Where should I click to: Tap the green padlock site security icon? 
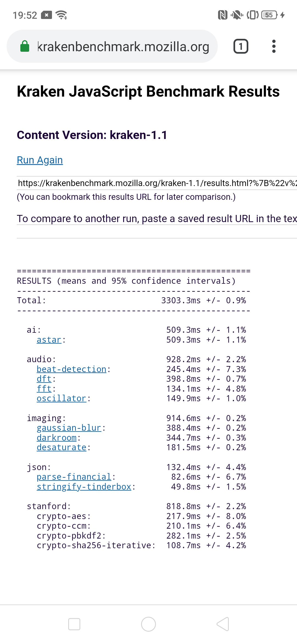click(25, 46)
